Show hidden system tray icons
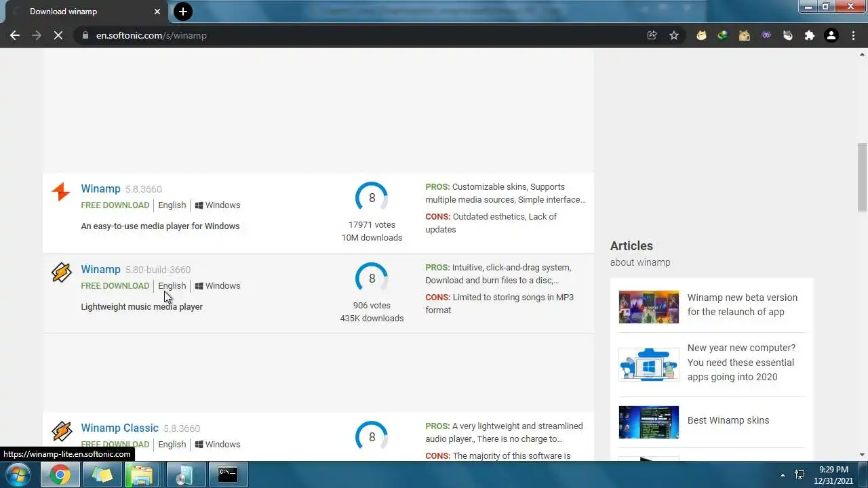868x488 pixels. [x=783, y=475]
